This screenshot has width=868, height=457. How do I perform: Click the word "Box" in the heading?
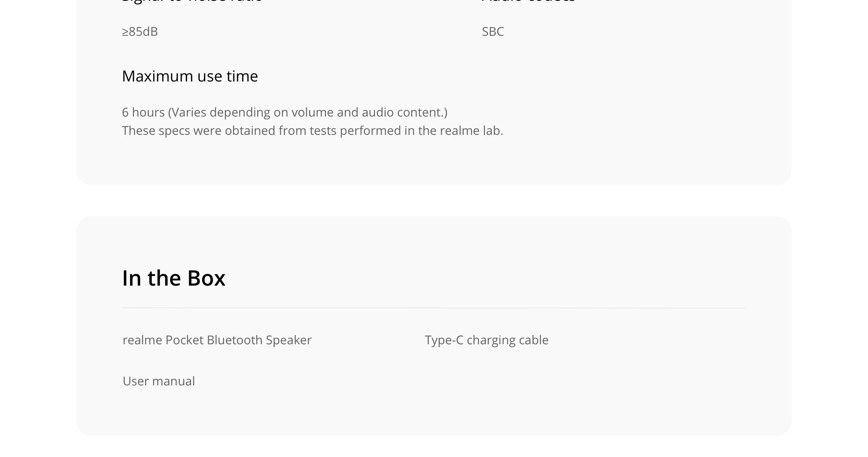point(206,278)
